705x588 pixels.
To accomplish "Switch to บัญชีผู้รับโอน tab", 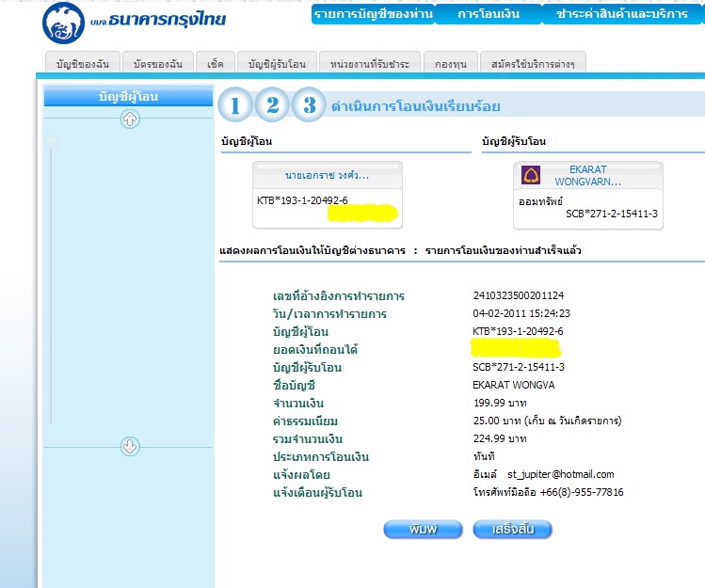I will pos(277,63).
